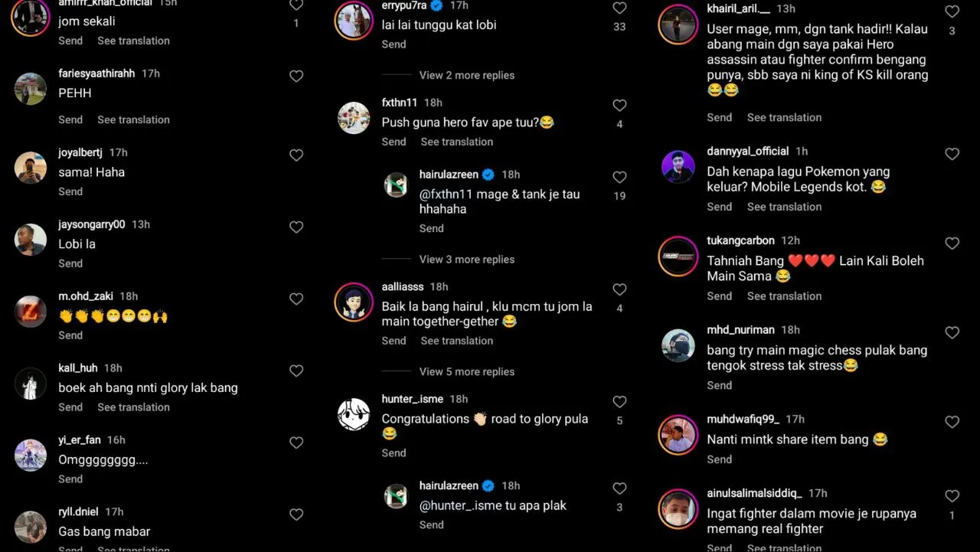
Task: Like mhd_nuriman's magic chess comment
Action: coord(952,333)
